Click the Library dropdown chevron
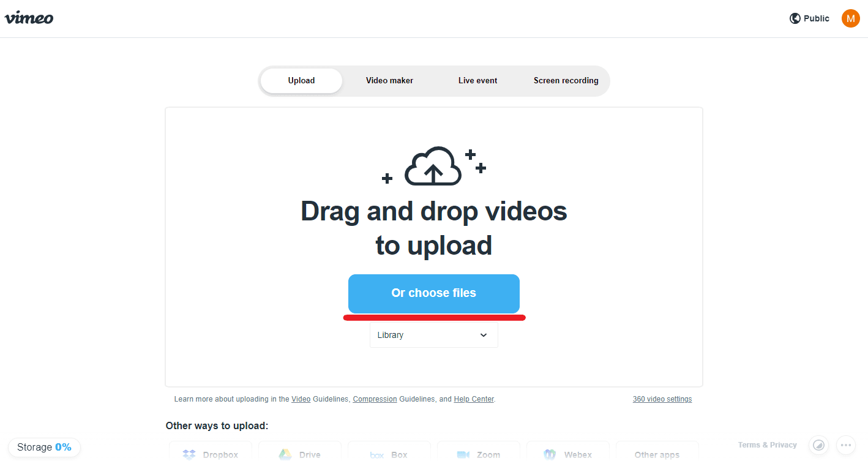 click(484, 335)
